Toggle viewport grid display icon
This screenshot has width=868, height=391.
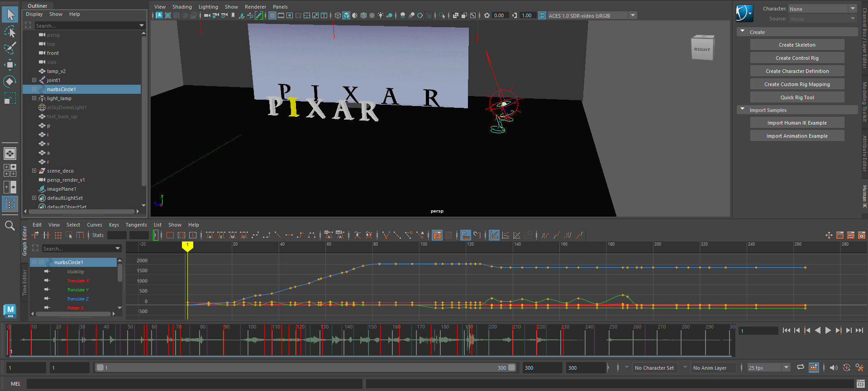[272, 15]
